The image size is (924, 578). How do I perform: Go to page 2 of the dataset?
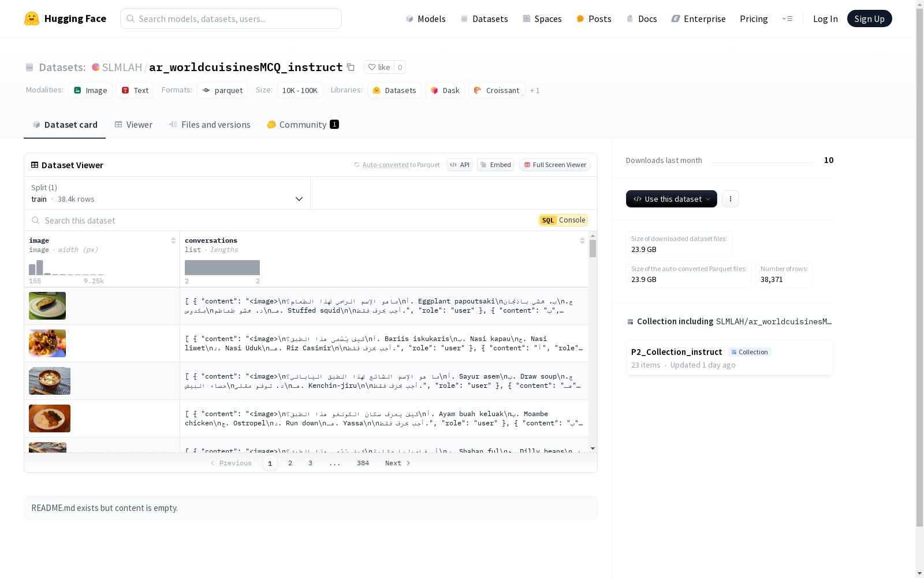290,463
